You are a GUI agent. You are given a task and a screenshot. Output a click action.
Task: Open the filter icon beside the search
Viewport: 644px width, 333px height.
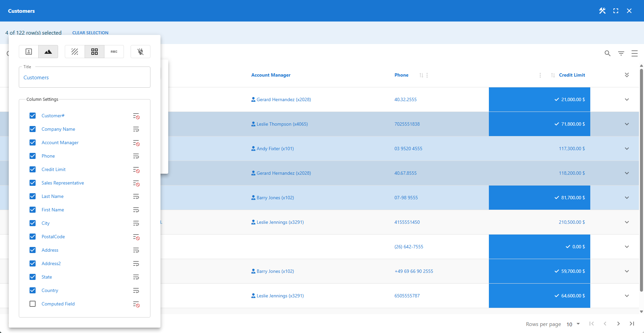coord(621,53)
